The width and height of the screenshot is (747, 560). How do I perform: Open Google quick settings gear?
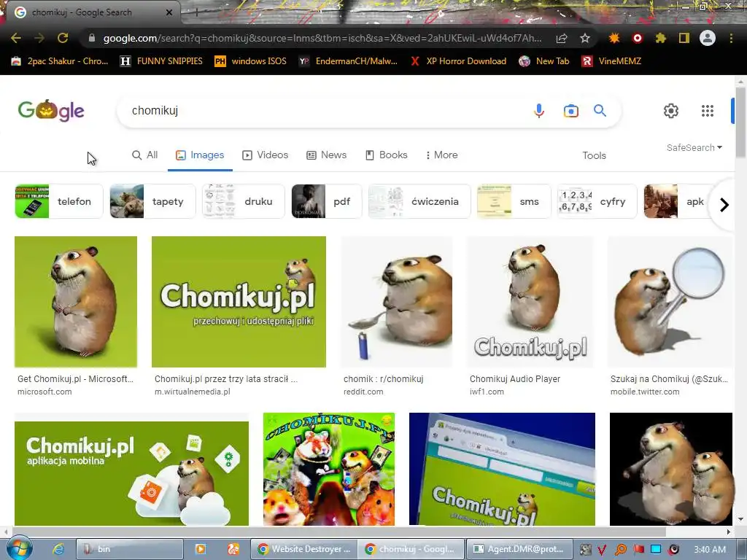click(671, 111)
